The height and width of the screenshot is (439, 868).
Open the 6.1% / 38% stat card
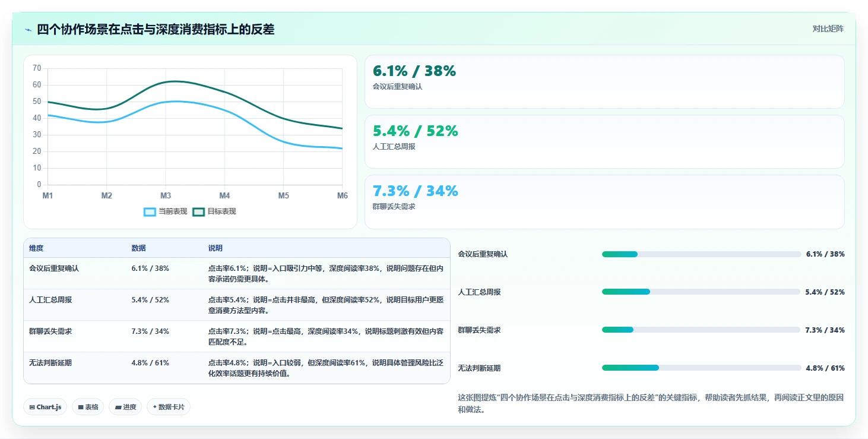604,81
